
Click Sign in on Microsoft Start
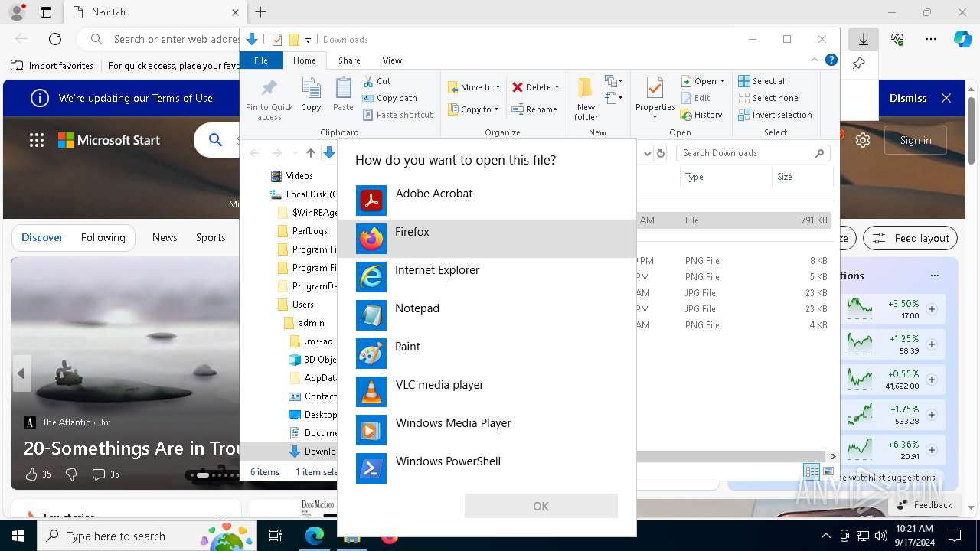coord(916,140)
